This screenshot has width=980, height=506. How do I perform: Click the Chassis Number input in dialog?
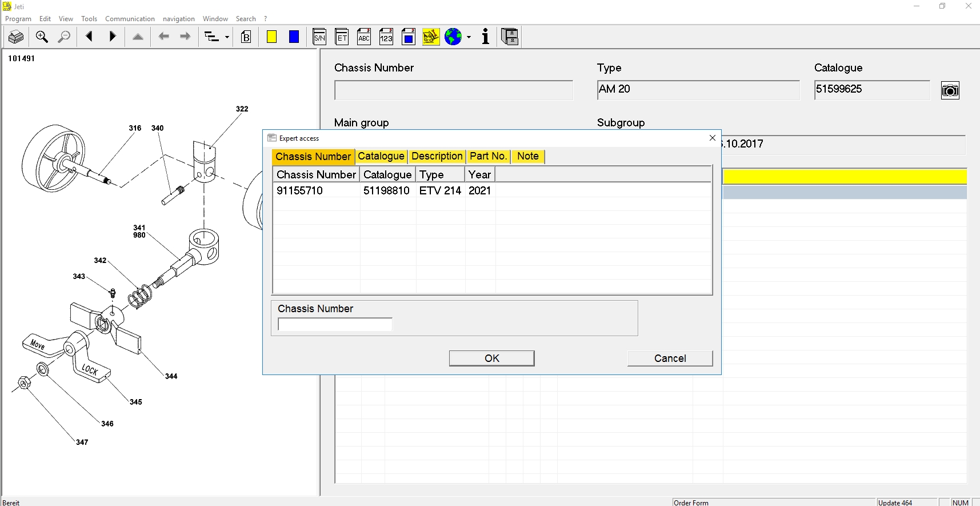coord(335,325)
